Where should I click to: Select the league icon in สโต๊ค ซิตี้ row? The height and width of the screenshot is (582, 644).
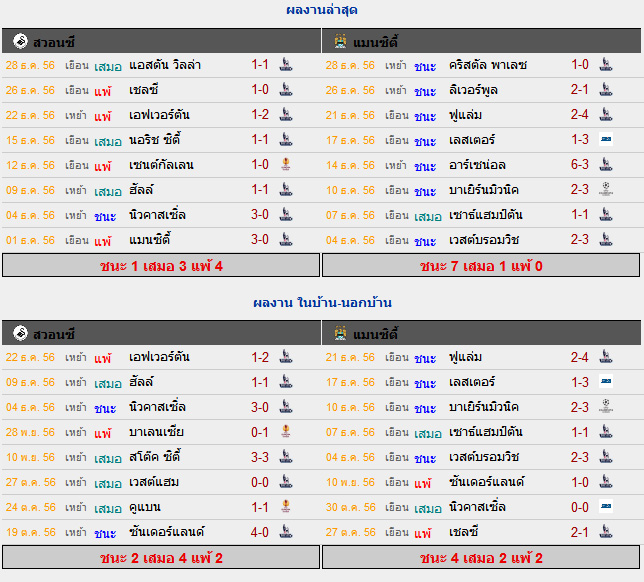(286, 457)
